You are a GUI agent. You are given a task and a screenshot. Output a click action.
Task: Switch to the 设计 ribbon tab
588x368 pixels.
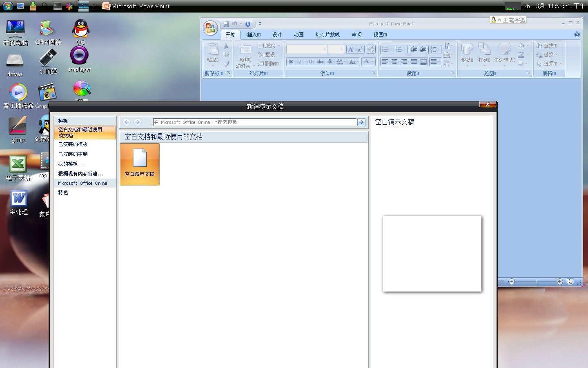(x=277, y=35)
